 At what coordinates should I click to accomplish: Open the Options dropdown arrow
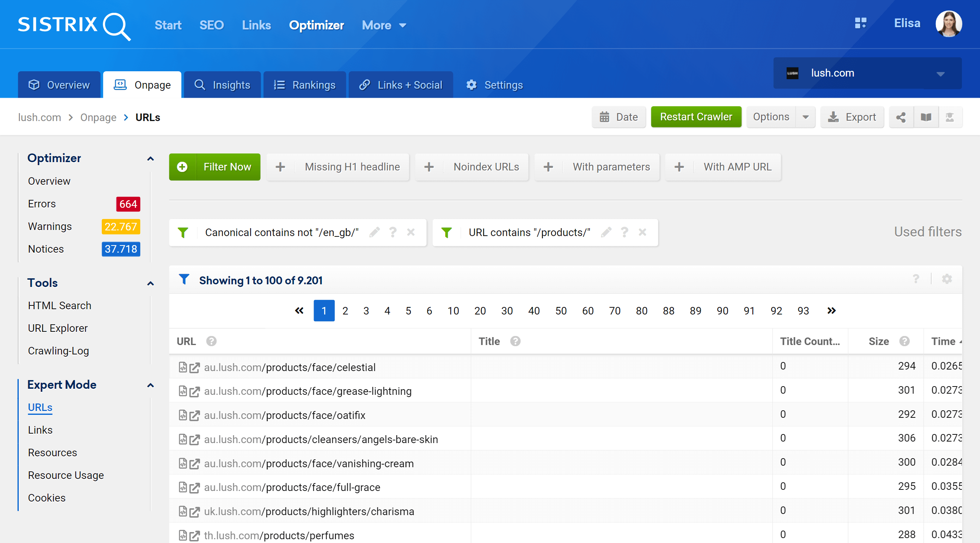click(806, 117)
